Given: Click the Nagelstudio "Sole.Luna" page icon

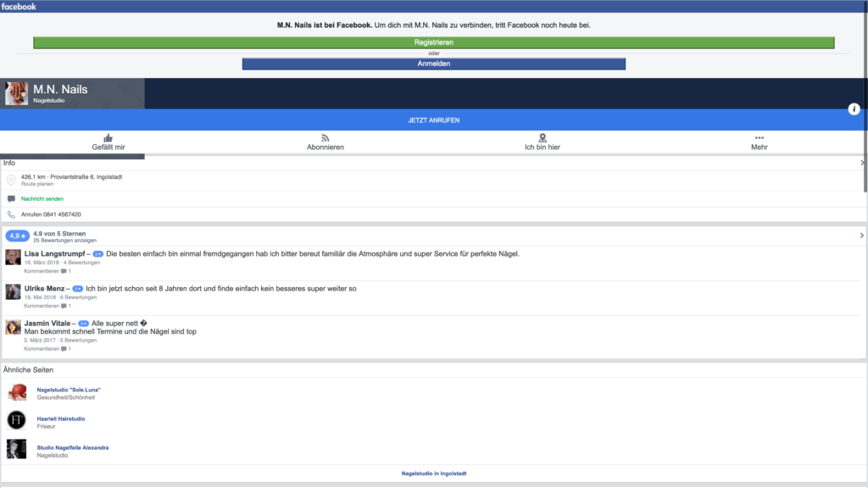Looking at the screenshot, I should (17, 391).
